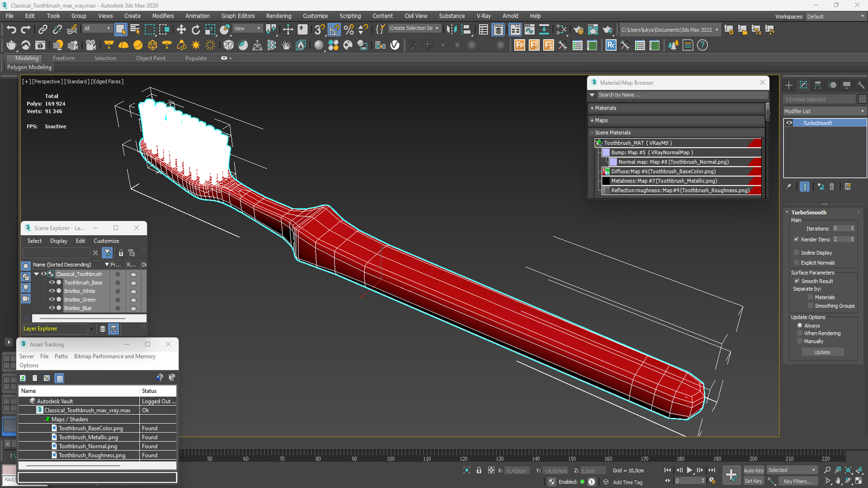The height and width of the screenshot is (488, 868).
Task: Enable Isoline Display checkbox
Action: click(x=797, y=253)
